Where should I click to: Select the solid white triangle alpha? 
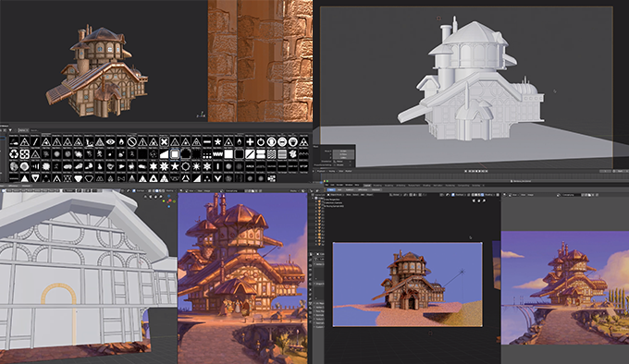(24, 178)
